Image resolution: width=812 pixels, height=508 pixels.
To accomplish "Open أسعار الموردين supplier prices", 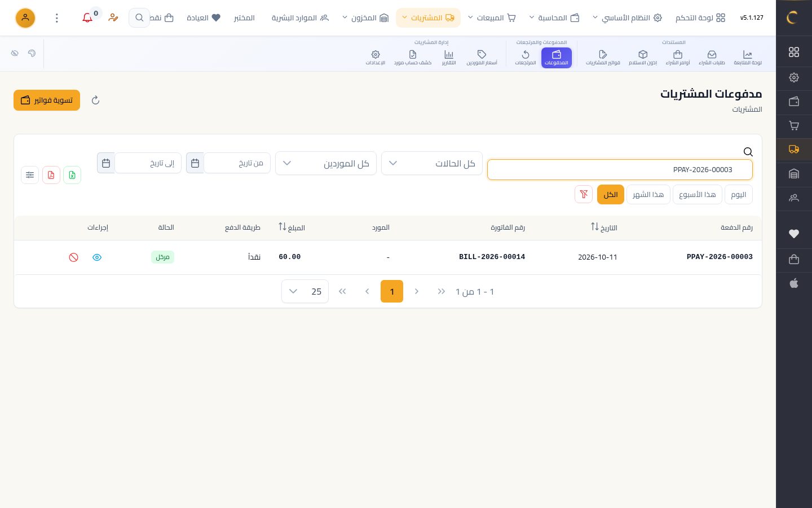I will (482, 58).
